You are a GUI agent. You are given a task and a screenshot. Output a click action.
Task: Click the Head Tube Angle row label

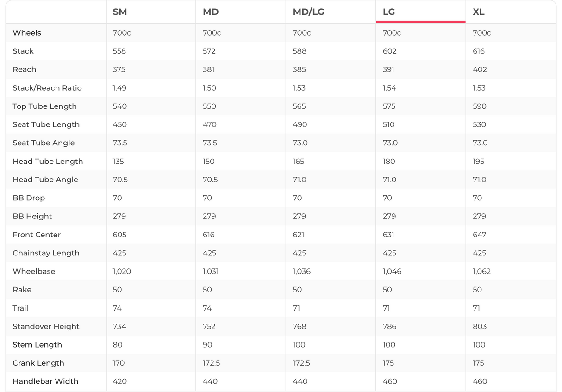pos(45,180)
